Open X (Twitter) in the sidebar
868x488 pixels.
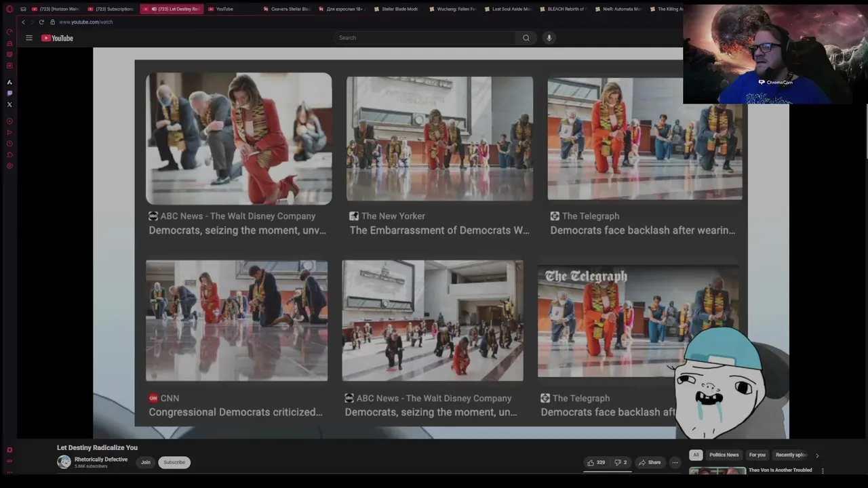9,104
